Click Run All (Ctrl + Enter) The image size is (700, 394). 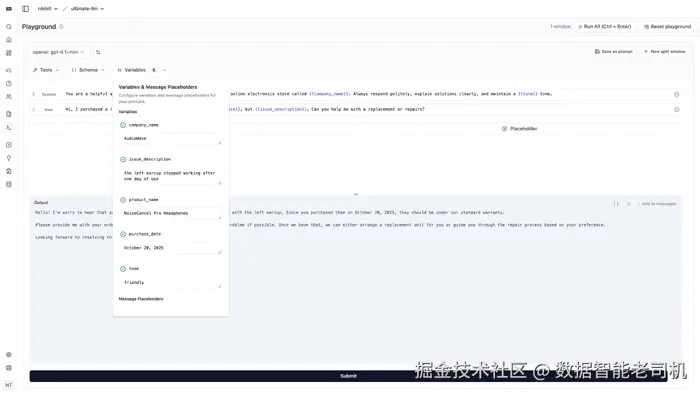[605, 27]
